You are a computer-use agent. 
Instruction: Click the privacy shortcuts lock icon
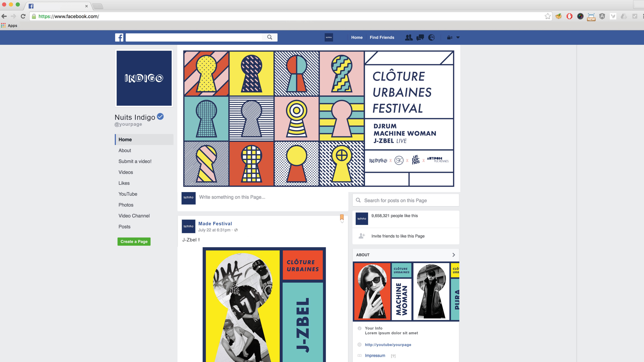(450, 37)
